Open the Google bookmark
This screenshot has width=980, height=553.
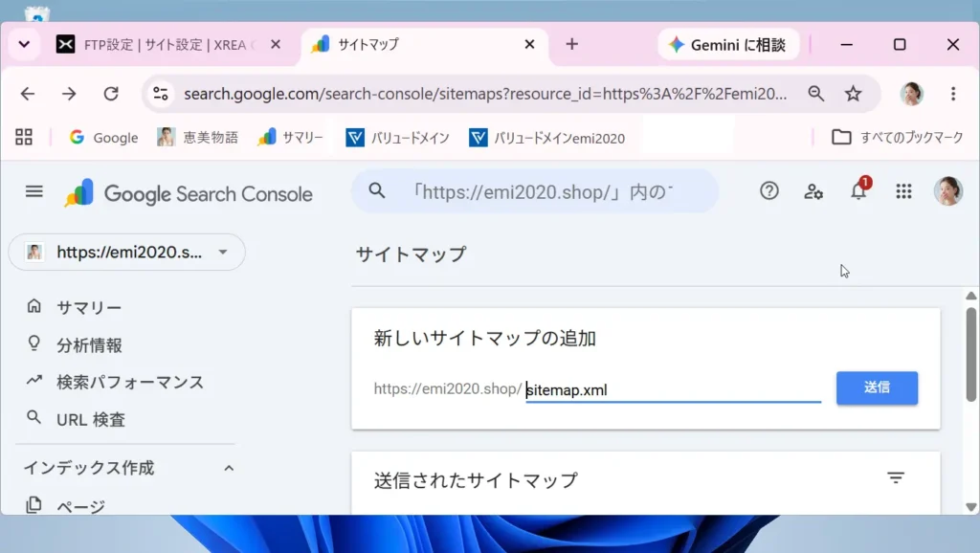tap(103, 138)
